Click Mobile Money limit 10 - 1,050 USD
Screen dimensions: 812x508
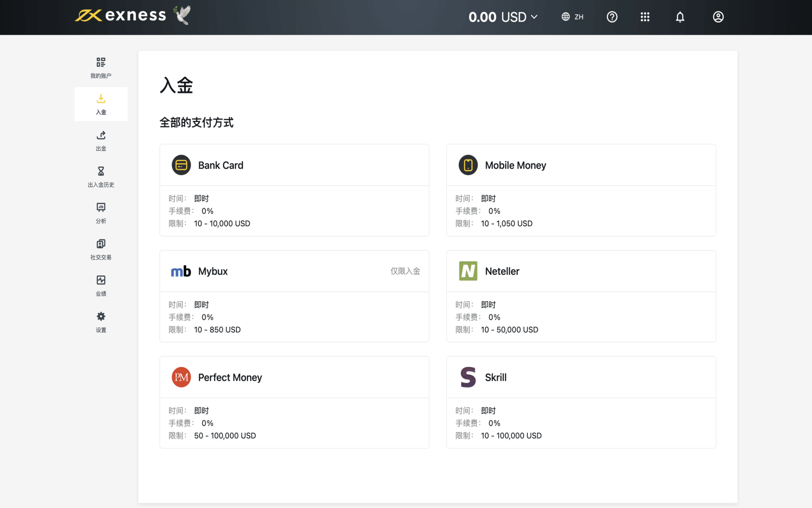tap(507, 224)
